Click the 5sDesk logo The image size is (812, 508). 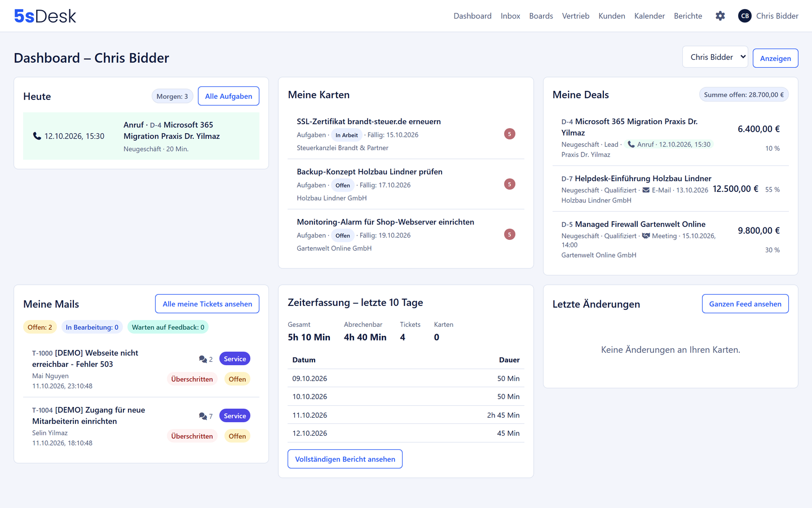click(x=45, y=16)
